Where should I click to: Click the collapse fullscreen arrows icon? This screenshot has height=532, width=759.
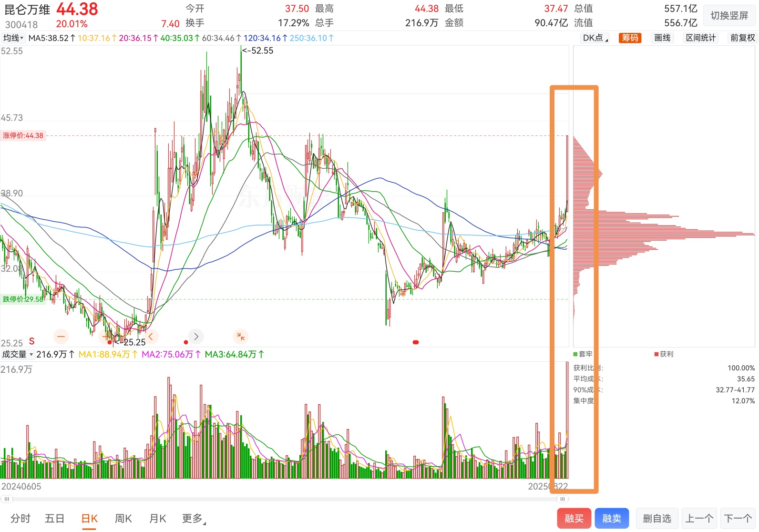tap(241, 337)
